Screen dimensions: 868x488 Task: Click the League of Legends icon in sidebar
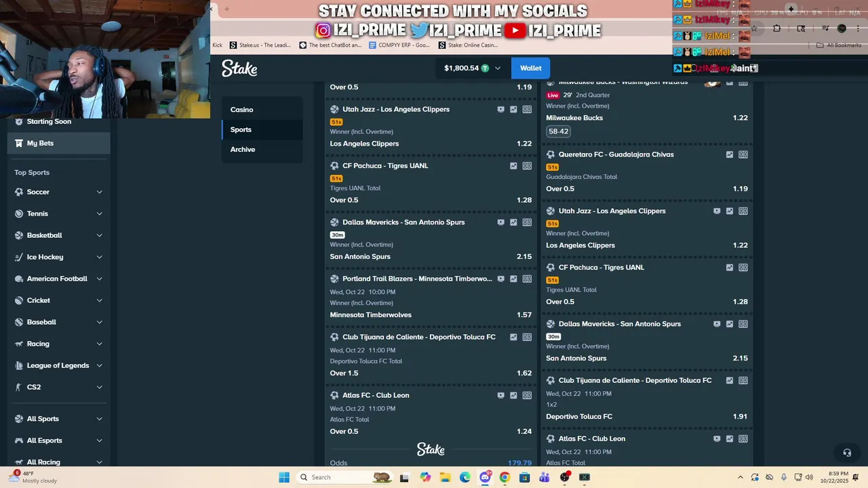click(x=19, y=365)
